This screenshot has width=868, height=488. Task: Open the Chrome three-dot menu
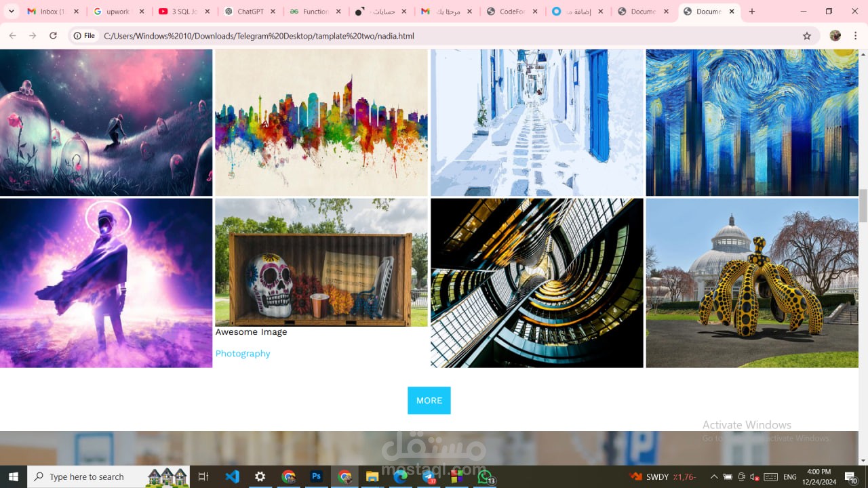coord(856,36)
